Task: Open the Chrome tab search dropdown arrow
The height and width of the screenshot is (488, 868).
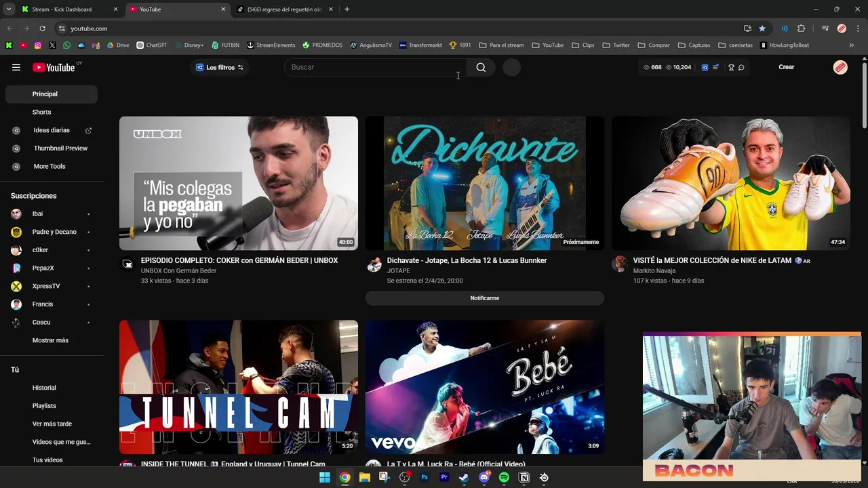Action: coord(9,9)
